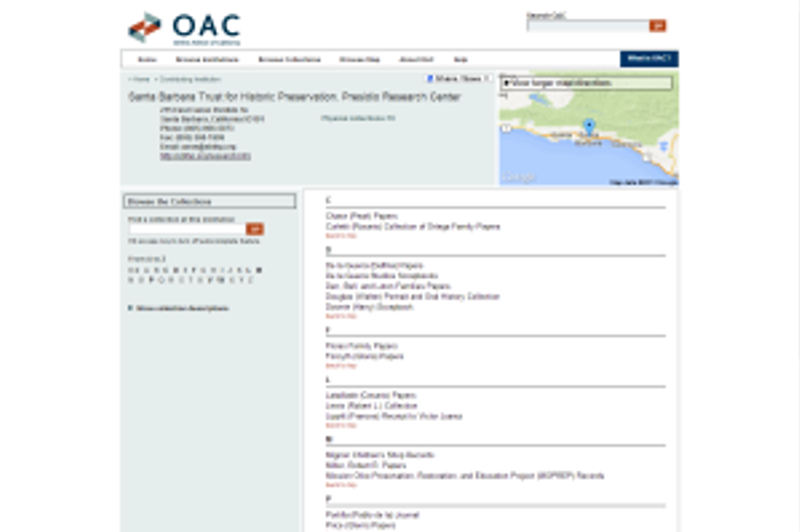Go back to top under section D

[341, 317]
